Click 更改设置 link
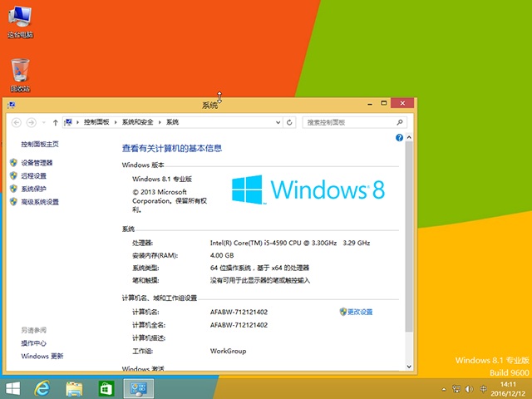 coord(360,312)
